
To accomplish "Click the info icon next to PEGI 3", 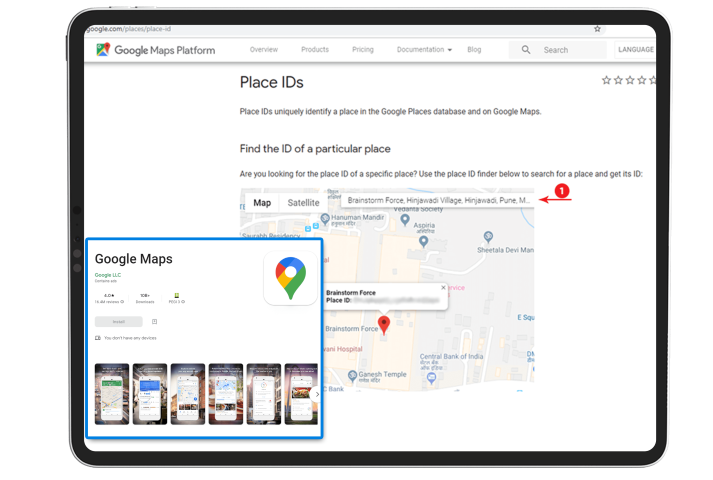I will pyautogui.click(x=183, y=302).
